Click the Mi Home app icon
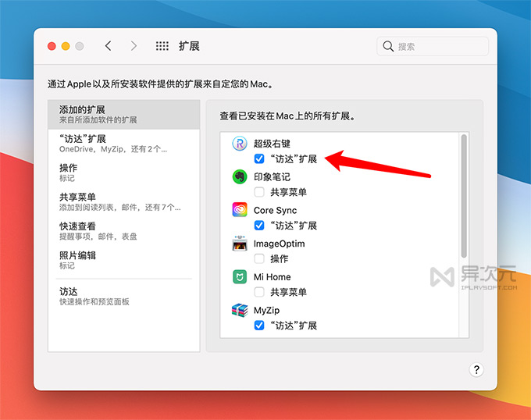Viewport: 531px width, 420px height. [240, 277]
